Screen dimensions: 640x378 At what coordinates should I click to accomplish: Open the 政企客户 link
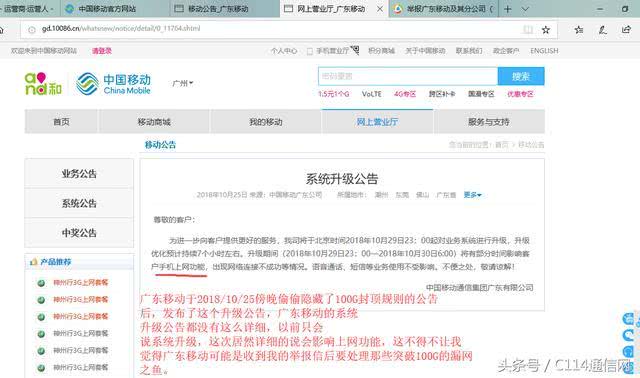pos(506,51)
